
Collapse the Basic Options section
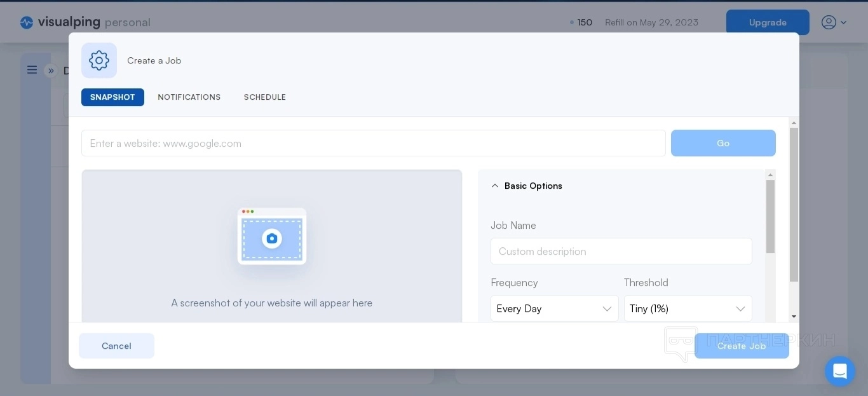pos(495,186)
